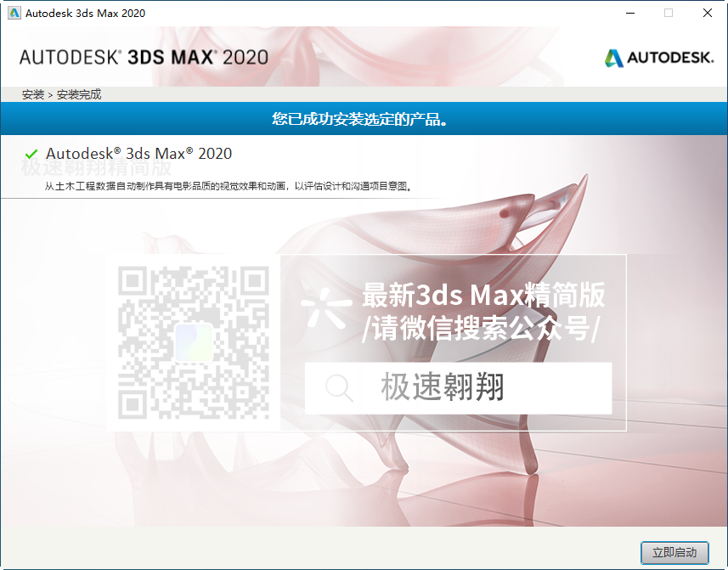The image size is (728, 570).
Task: Click the AUTODESK 3DS MAX 2020 header title
Action: pyautogui.click(x=144, y=57)
